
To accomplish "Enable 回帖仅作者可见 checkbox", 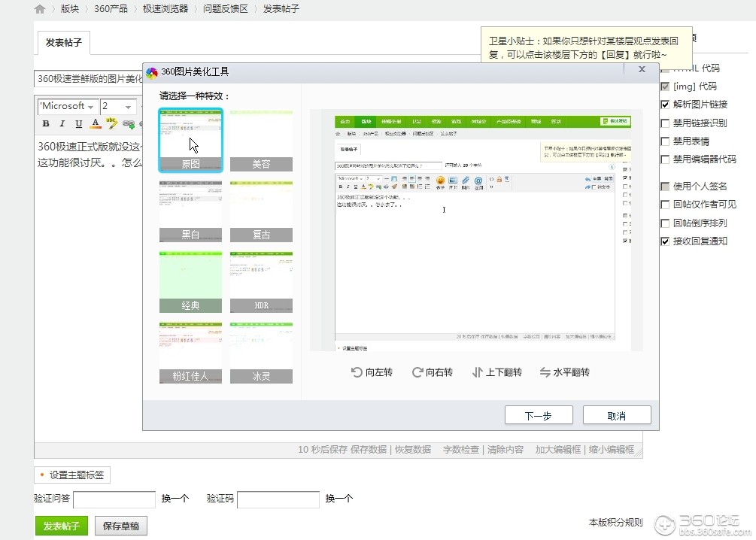I will 665,205.
